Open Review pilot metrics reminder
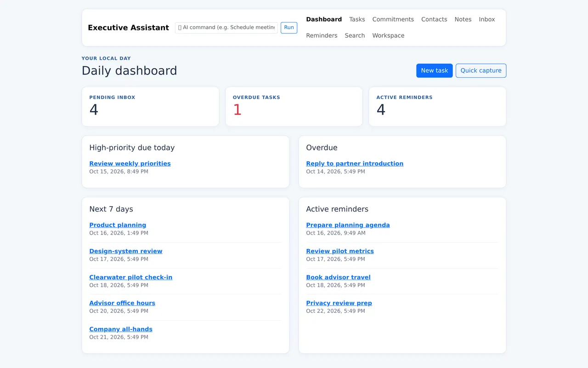 pyautogui.click(x=340, y=251)
